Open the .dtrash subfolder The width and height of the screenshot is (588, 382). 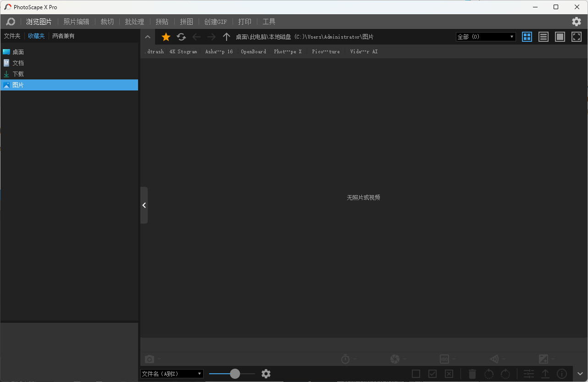pos(154,52)
